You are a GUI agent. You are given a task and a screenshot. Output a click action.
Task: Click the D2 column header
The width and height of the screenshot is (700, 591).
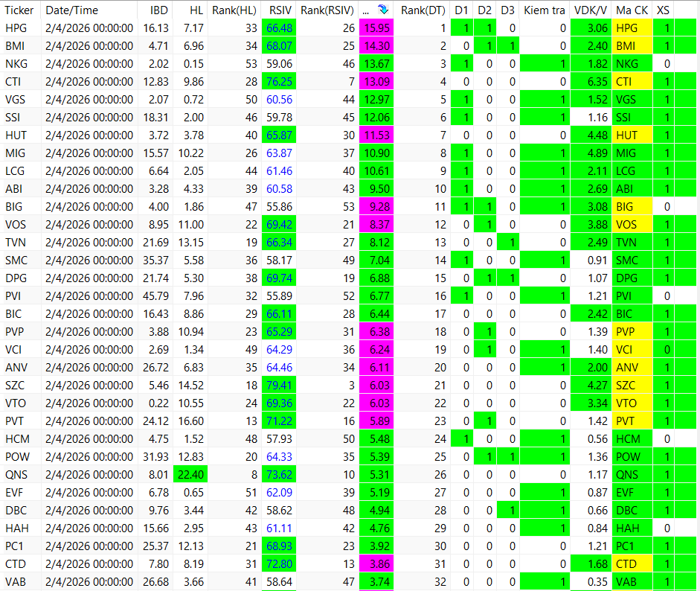point(485,10)
